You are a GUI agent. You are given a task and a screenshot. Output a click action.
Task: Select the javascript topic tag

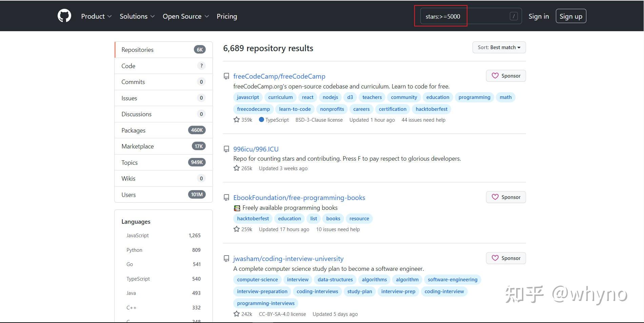pos(247,97)
